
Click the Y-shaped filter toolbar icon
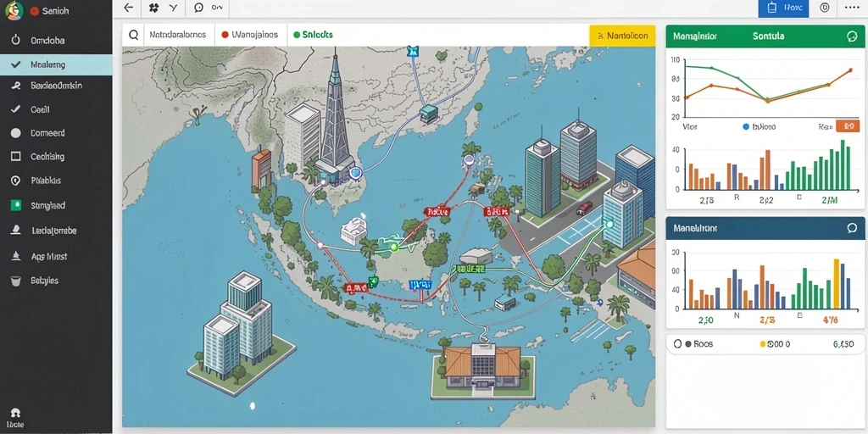(174, 8)
